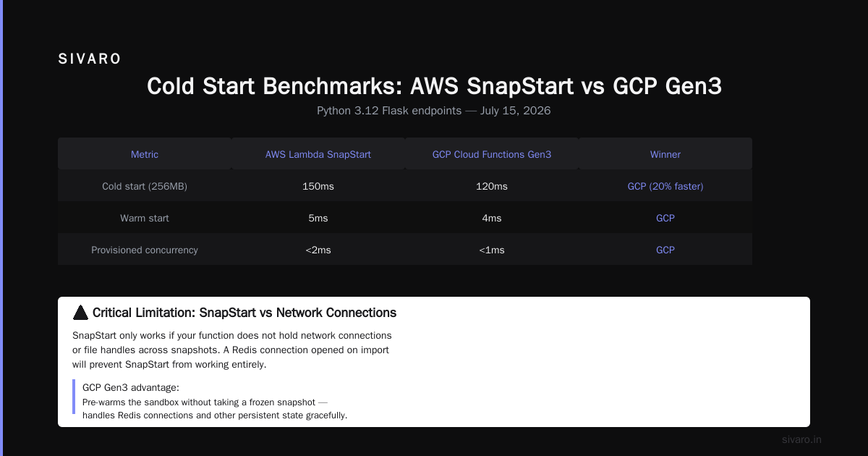The image size is (868, 456).
Task: Open the sivaro.in footer link
Action: click(x=801, y=439)
